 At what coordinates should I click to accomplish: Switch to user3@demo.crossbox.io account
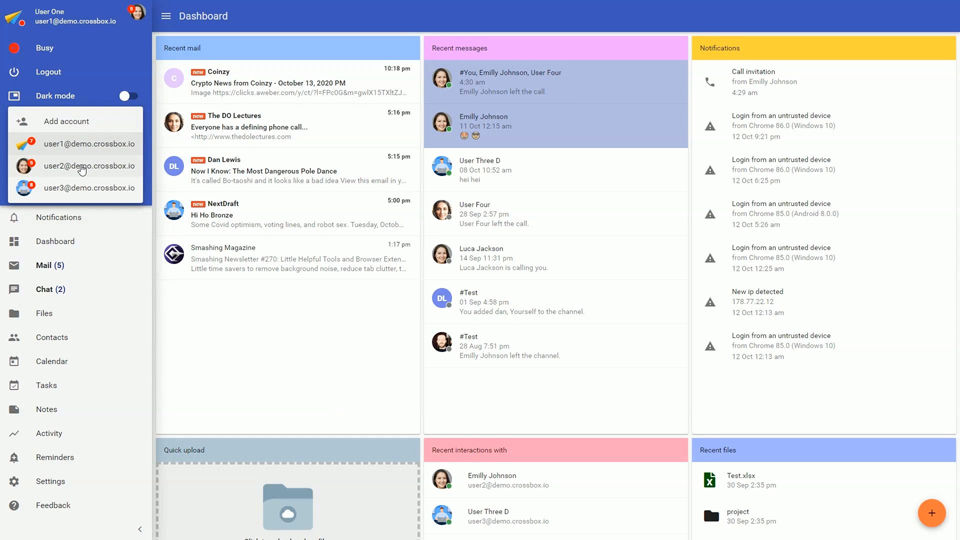coord(88,187)
